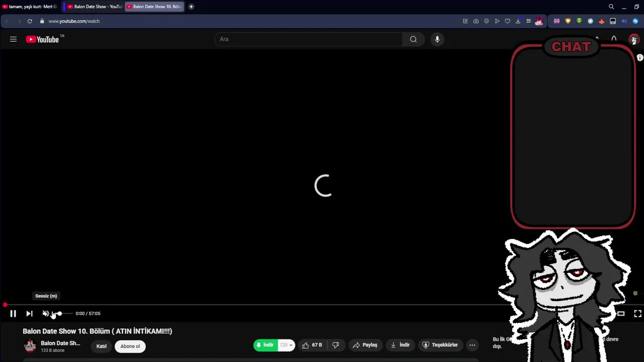Unmute the video using the speaker icon
The image size is (644, 362).
click(46, 313)
